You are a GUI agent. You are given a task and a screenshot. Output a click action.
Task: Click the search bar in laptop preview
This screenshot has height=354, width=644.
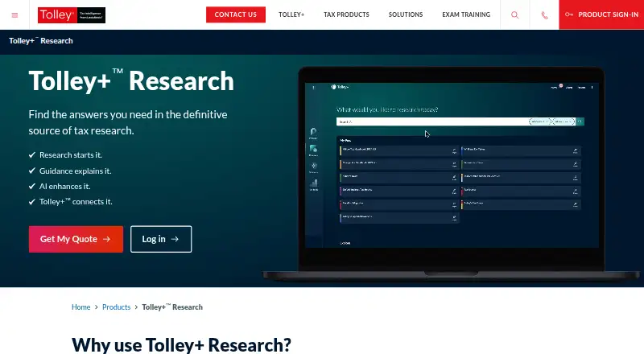click(460, 121)
